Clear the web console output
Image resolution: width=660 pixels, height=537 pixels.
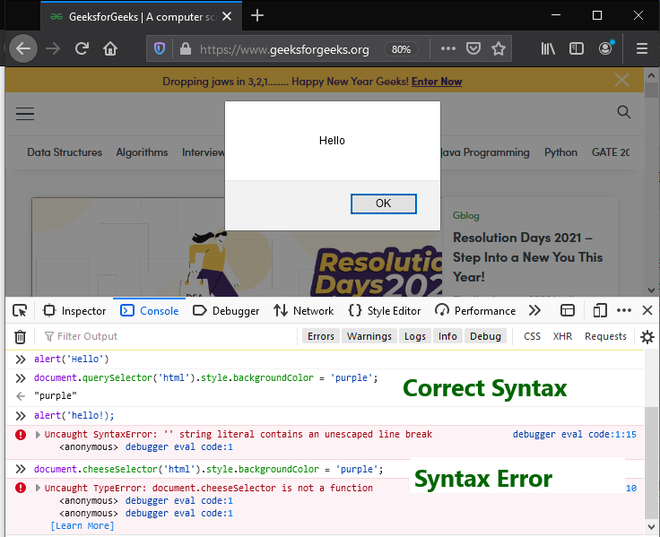[20, 337]
